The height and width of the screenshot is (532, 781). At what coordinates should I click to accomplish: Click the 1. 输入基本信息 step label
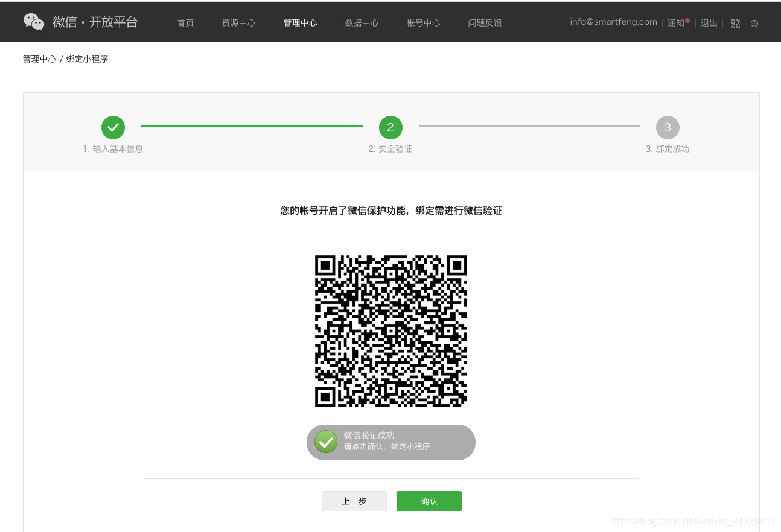click(x=113, y=149)
